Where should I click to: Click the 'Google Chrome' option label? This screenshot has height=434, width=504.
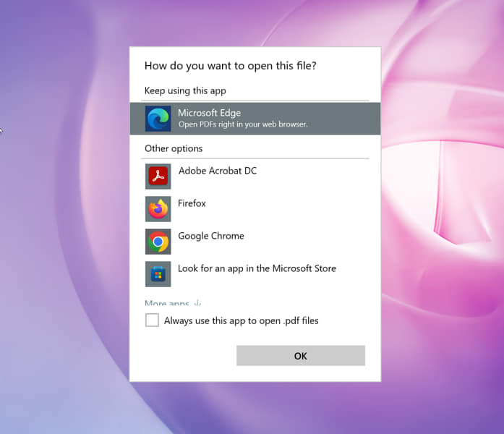[211, 236]
